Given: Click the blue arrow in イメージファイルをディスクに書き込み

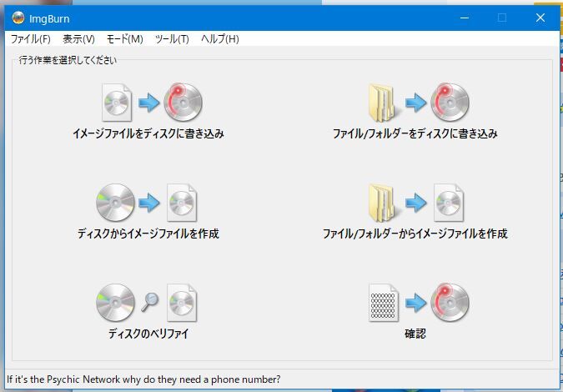Looking at the screenshot, I should pos(149,103).
